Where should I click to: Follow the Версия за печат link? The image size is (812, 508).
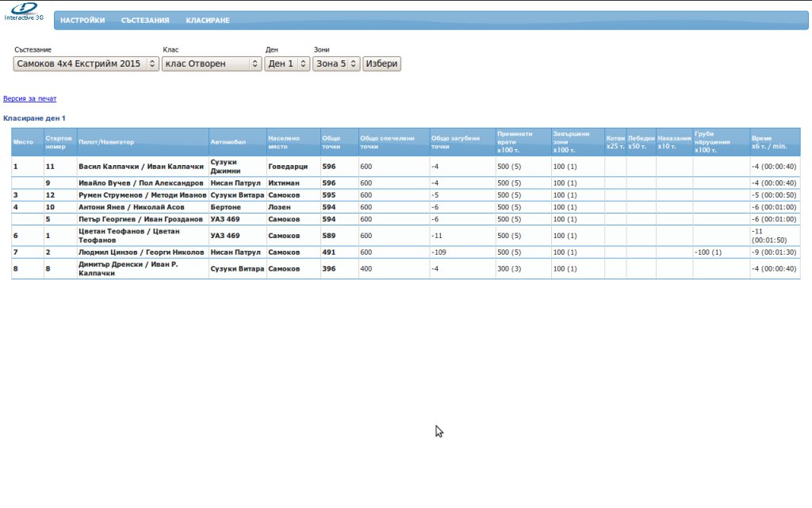tap(30, 99)
